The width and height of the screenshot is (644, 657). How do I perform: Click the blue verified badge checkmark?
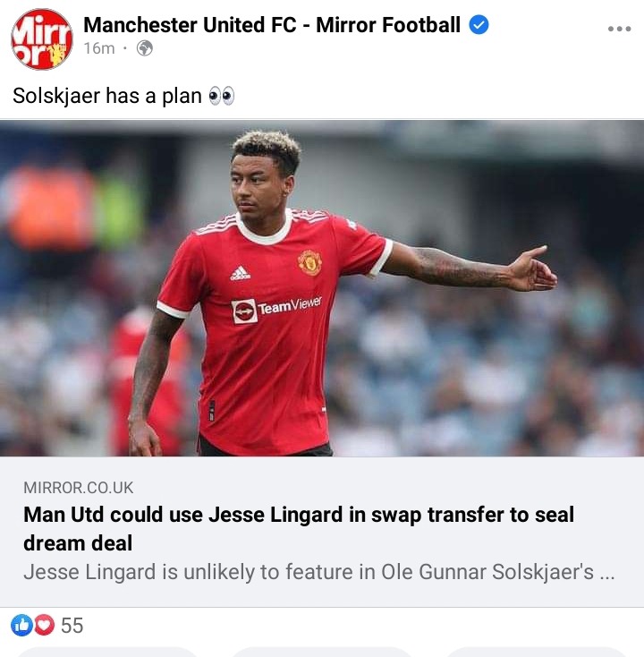pos(479,25)
